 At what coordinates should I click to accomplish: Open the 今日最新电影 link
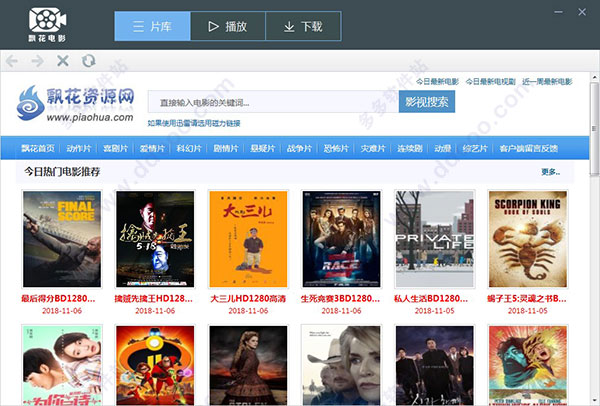(x=437, y=82)
